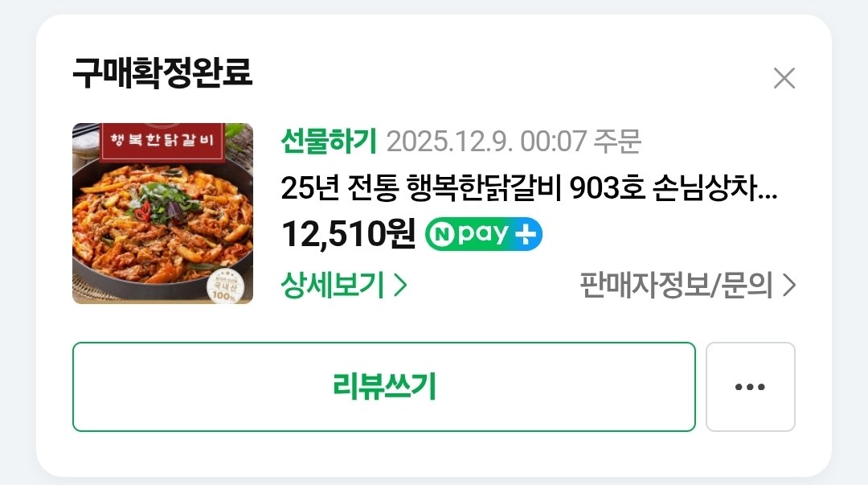Click the 리뷰쓰기 button
868x485 pixels.
383,386
